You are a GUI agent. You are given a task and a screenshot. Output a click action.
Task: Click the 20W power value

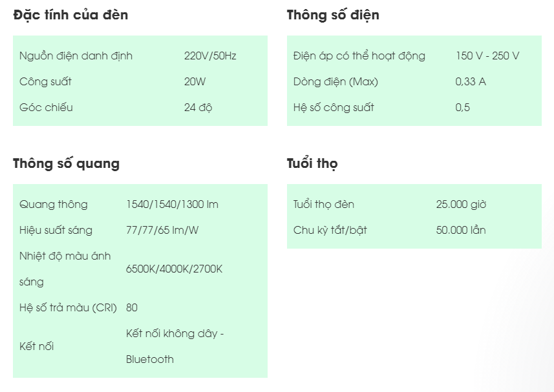pyautogui.click(x=196, y=81)
